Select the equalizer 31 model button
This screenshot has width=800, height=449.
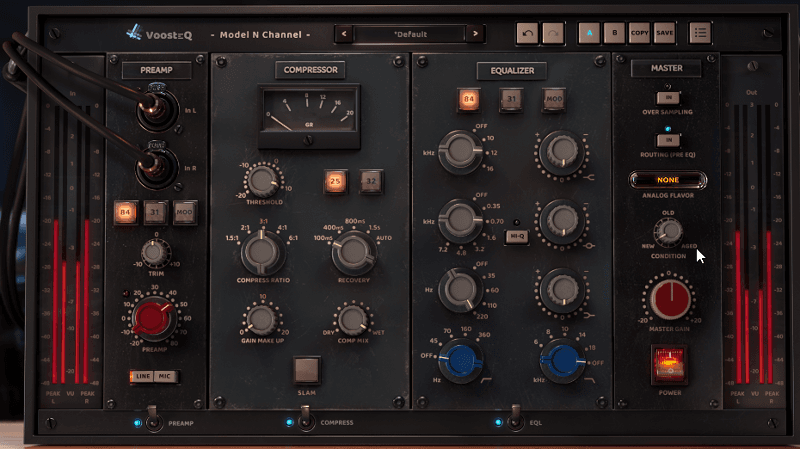(511, 99)
